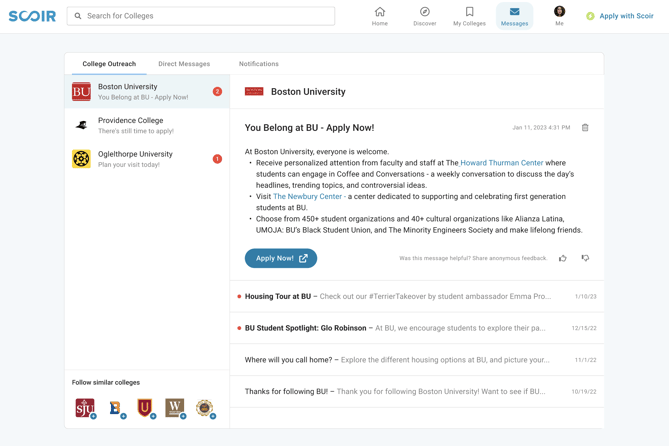
Task: Click the Scoir logo
Action: coord(32,16)
